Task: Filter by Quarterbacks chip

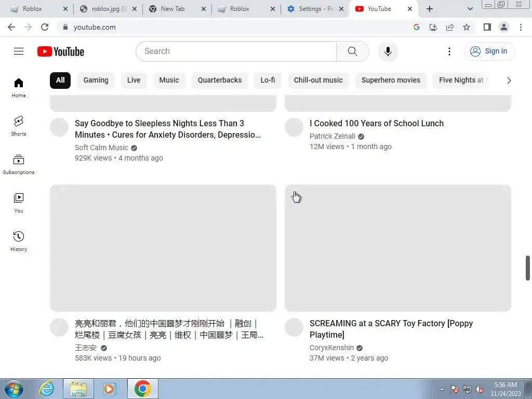Action: (220, 81)
